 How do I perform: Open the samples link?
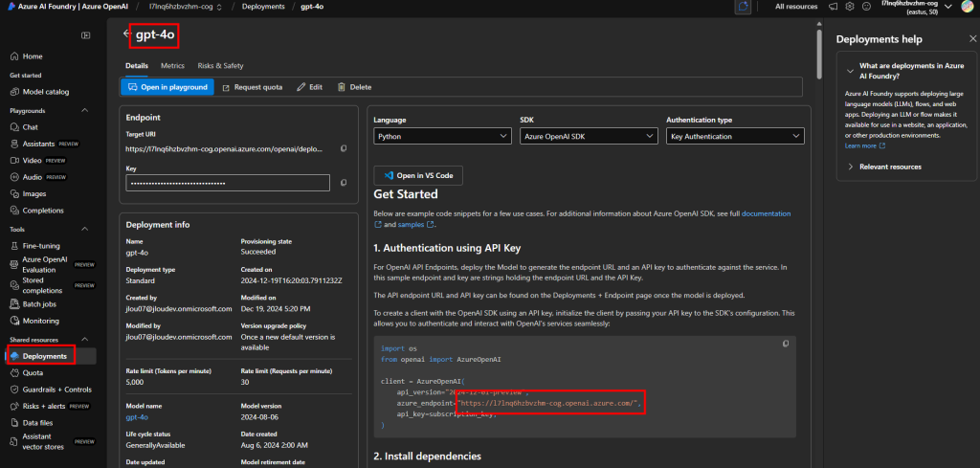[x=414, y=224]
